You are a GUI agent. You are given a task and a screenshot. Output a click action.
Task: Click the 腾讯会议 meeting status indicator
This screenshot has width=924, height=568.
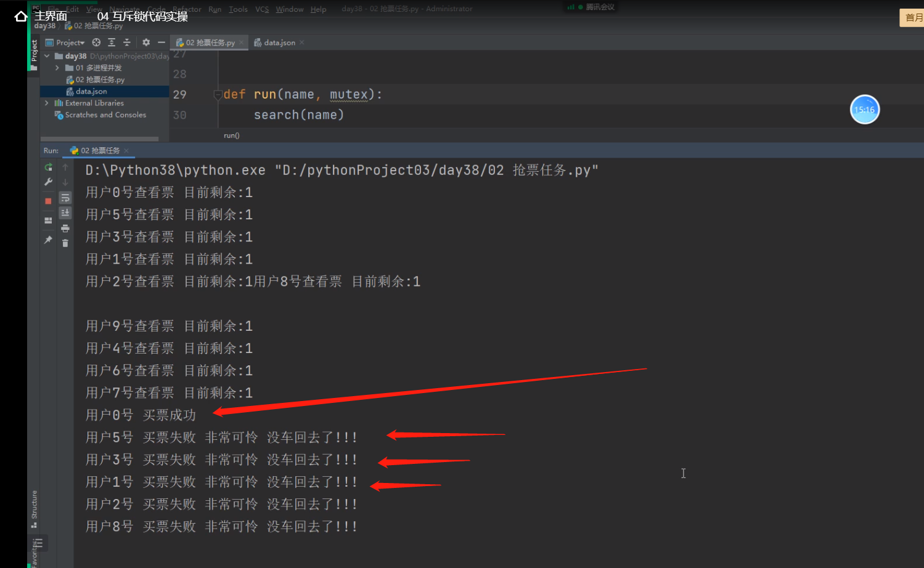pos(592,7)
